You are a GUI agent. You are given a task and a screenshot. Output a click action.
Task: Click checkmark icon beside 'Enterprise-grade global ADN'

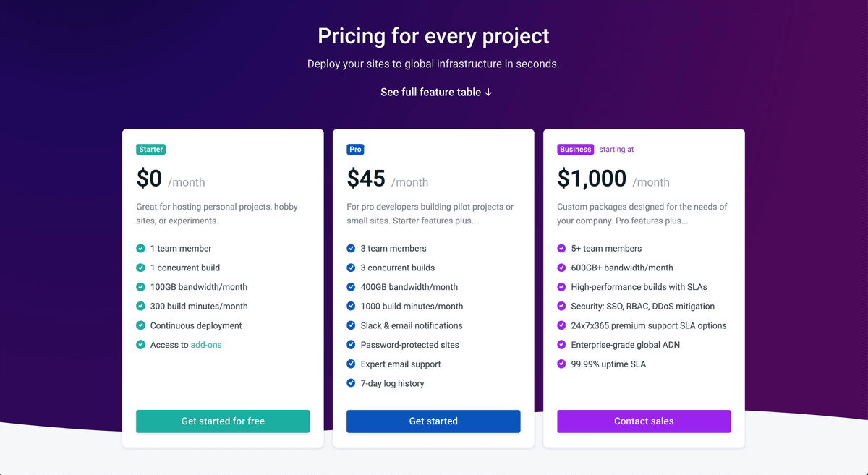coord(561,346)
